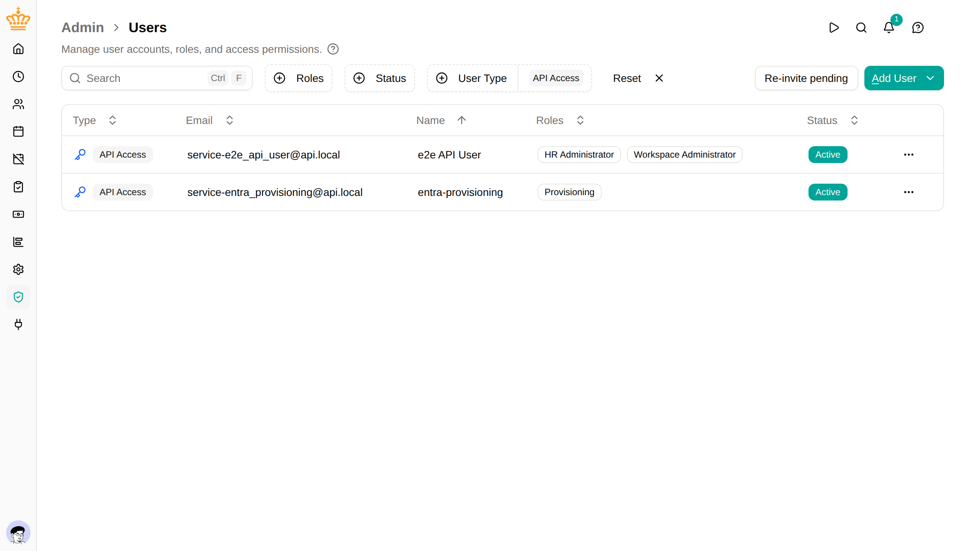Image resolution: width=980 pixels, height=551 pixels.
Task: Select the shield admin sidebar icon
Action: coord(18,297)
